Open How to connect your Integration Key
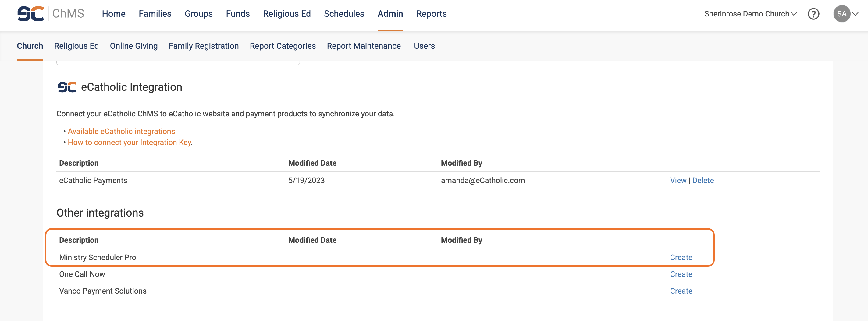 coord(130,143)
